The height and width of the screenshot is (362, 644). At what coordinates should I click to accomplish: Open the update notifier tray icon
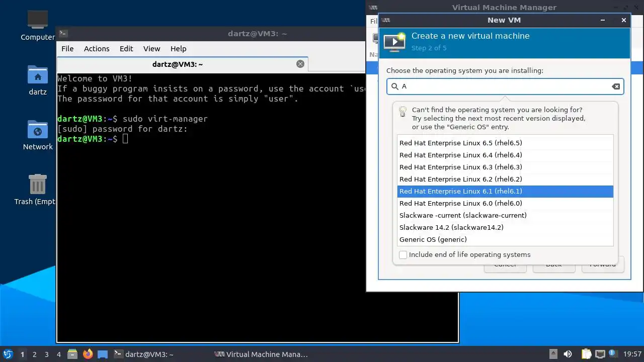[612, 354]
